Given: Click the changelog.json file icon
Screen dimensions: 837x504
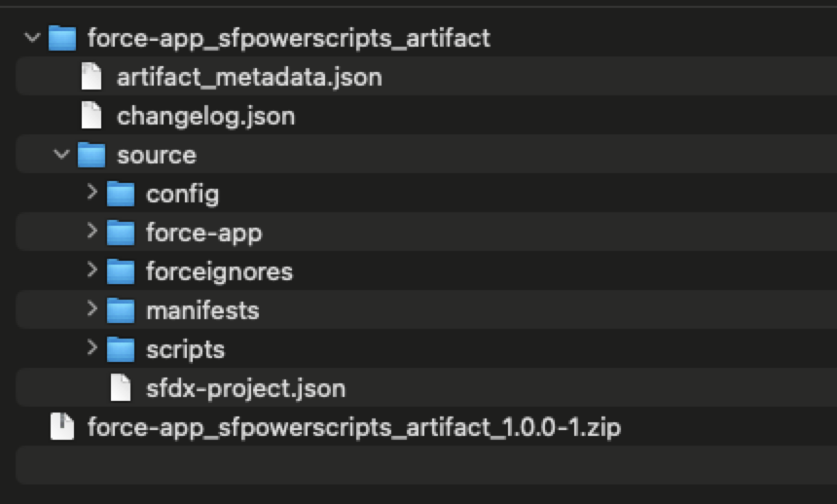Looking at the screenshot, I should tap(91, 117).
